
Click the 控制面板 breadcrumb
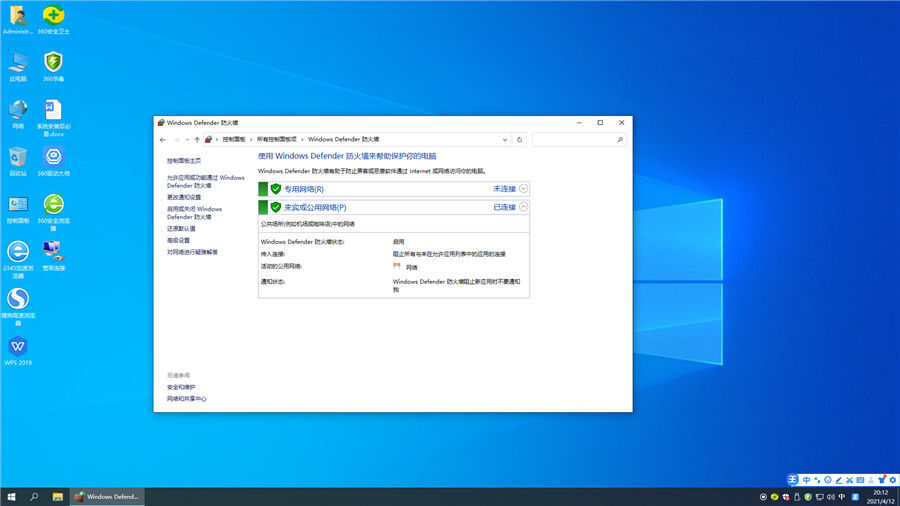click(x=234, y=139)
